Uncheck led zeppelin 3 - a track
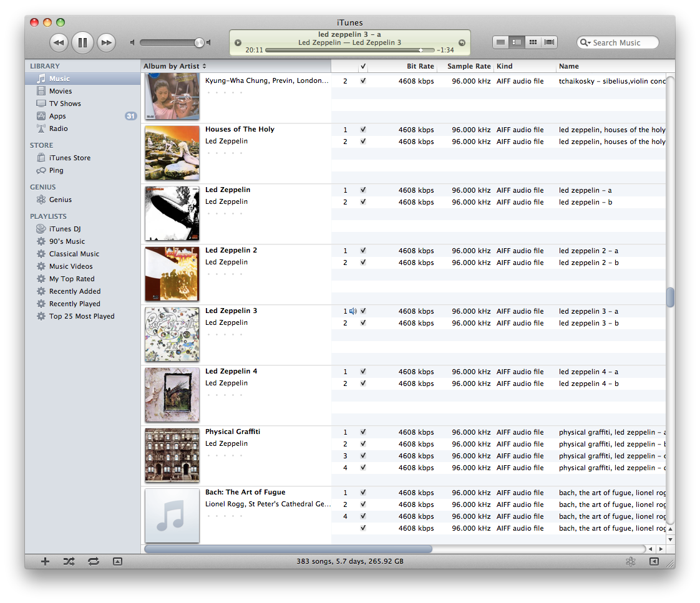Screen dimensions: 700x603 click(363, 311)
